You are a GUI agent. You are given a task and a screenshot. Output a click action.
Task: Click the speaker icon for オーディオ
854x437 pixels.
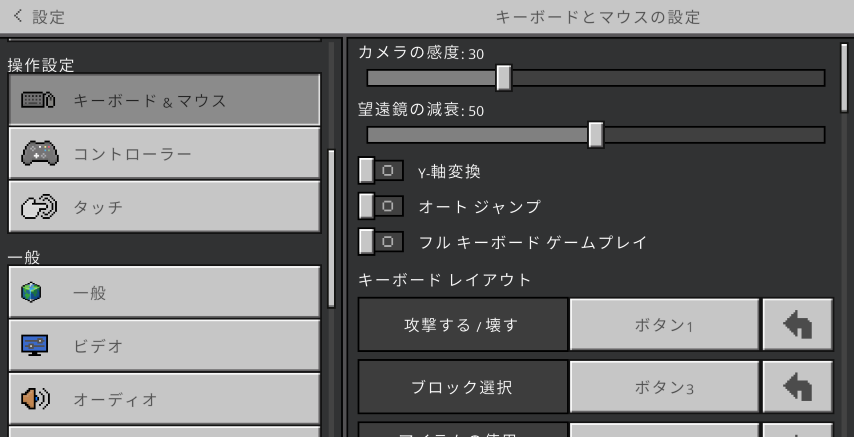pyautogui.click(x=35, y=399)
